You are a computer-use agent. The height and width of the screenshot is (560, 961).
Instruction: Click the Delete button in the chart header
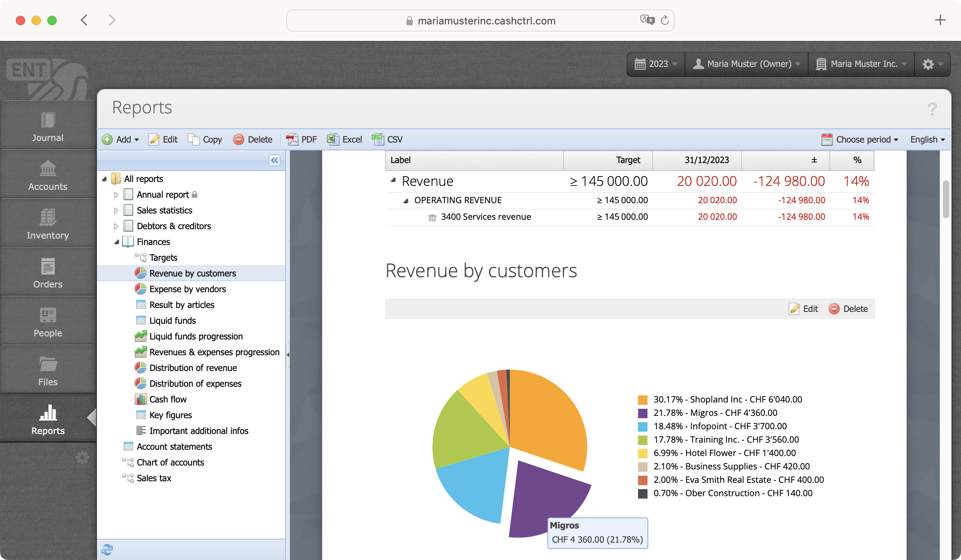coord(848,309)
